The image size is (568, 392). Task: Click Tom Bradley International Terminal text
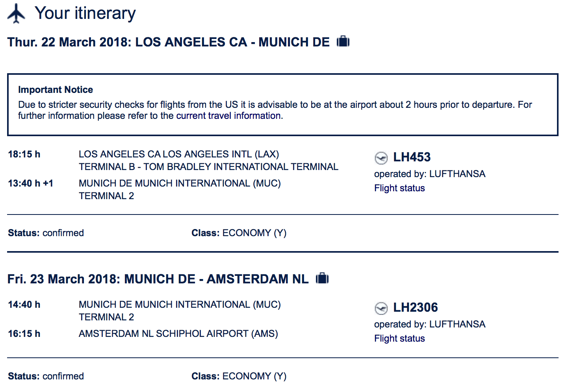208,167
